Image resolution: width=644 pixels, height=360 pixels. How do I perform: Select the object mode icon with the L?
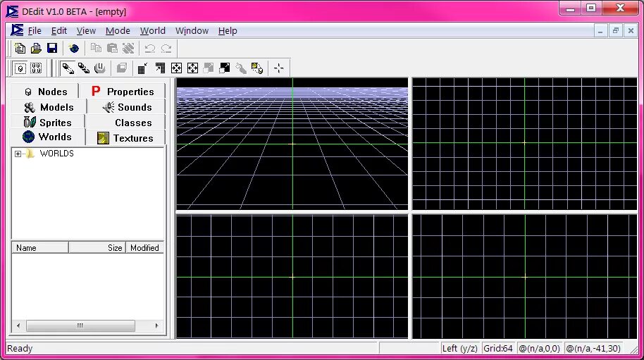coord(100,68)
